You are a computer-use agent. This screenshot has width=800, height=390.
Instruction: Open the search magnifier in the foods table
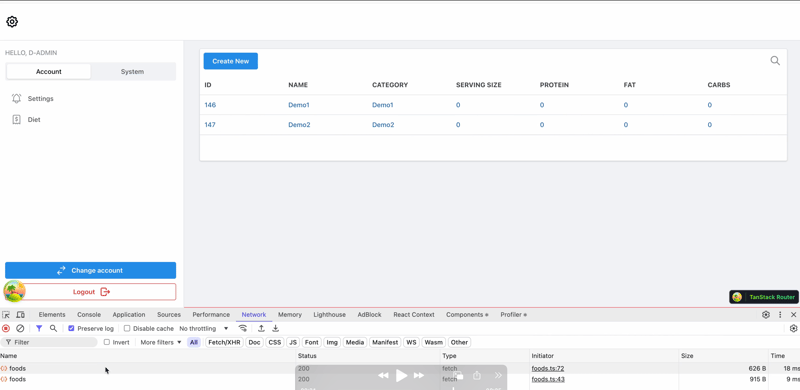pyautogui.click(x=775, y=61)
